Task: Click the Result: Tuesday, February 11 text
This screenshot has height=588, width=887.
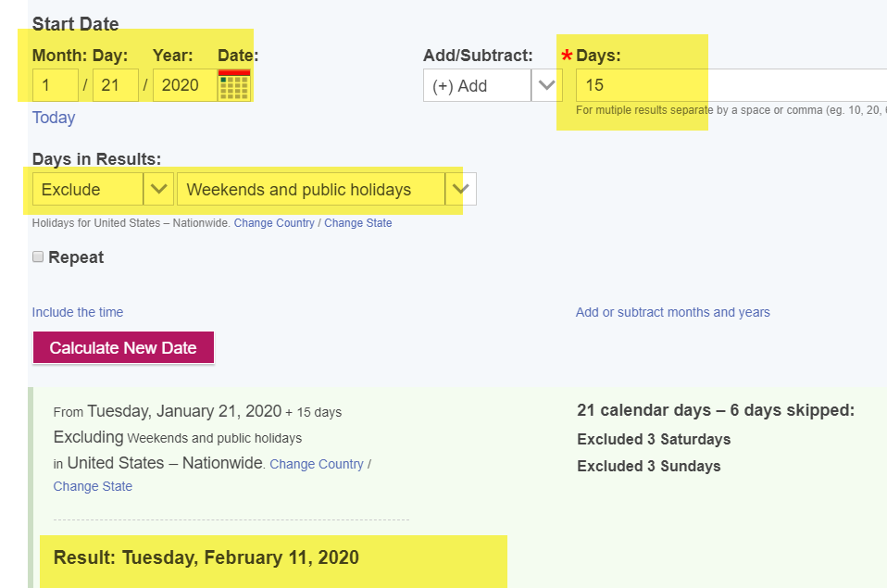Action: [x=206, y=557]
